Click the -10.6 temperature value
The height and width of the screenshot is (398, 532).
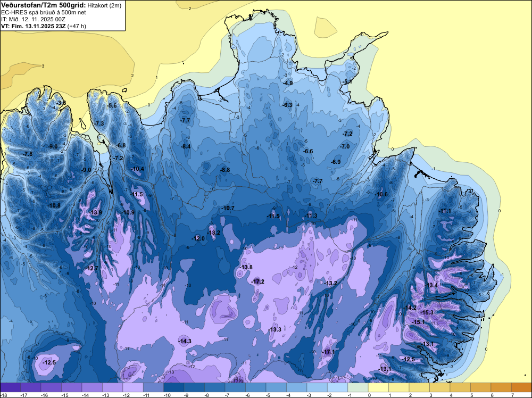[381, 194]
